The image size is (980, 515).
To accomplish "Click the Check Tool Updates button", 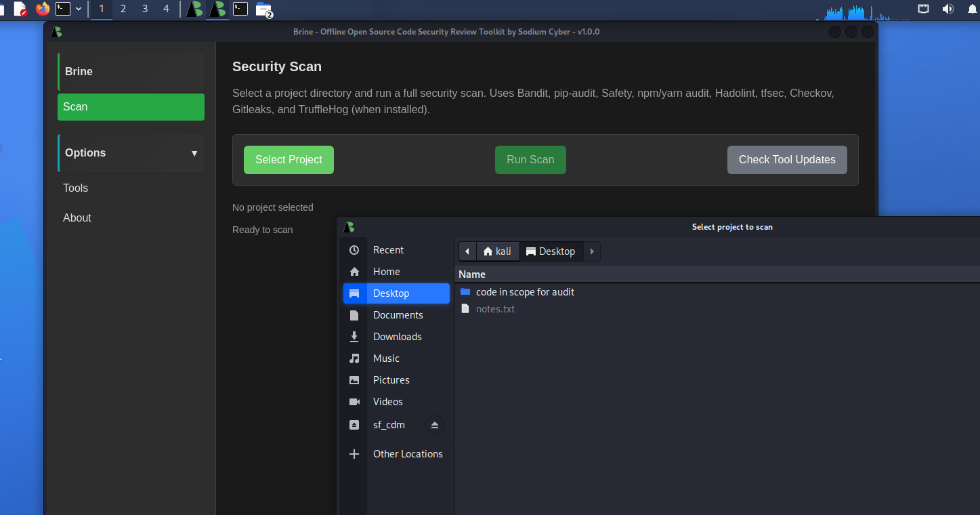I will tap(786, 160).
